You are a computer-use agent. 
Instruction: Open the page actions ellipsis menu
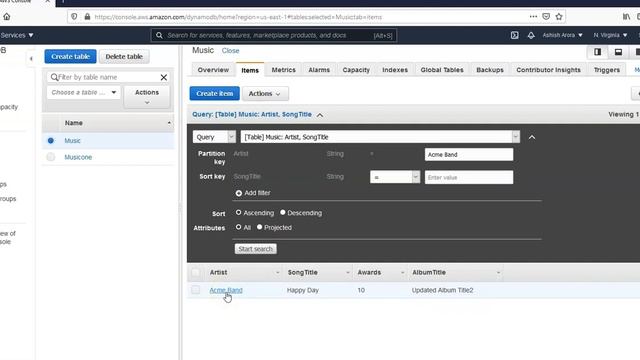pyautogui.click(x=533, y=17)
